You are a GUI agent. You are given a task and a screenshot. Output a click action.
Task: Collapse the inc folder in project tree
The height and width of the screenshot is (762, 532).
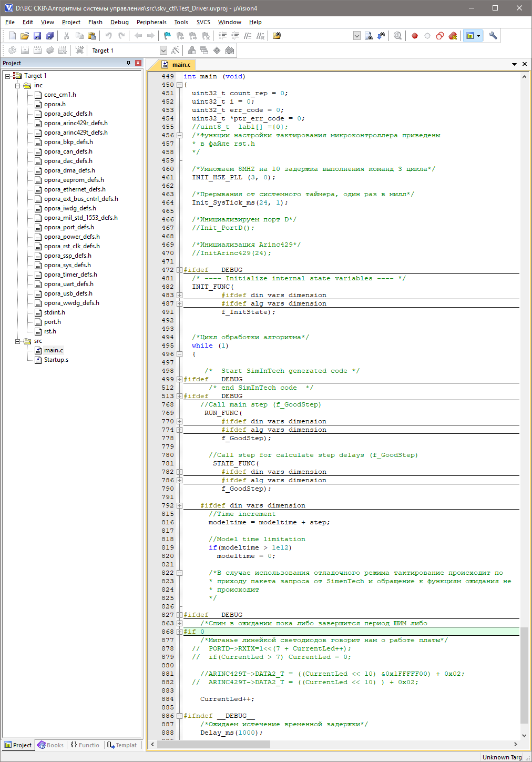point(18,85)
